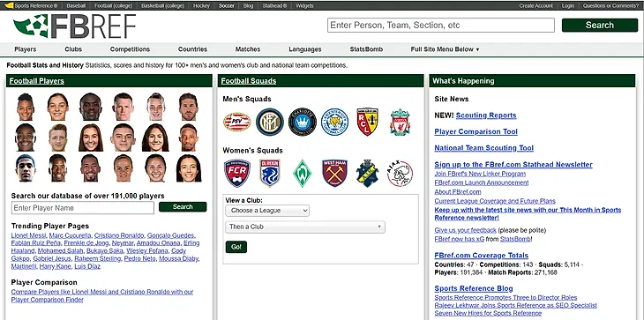Viewport: 644px width, 320px height.
Task: Click the Login link
Action: pyautogui.click(x=568, y=6)
